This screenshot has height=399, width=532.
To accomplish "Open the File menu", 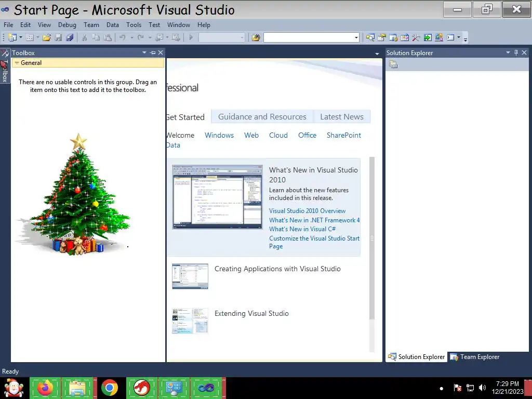I will tap(8, 25).
